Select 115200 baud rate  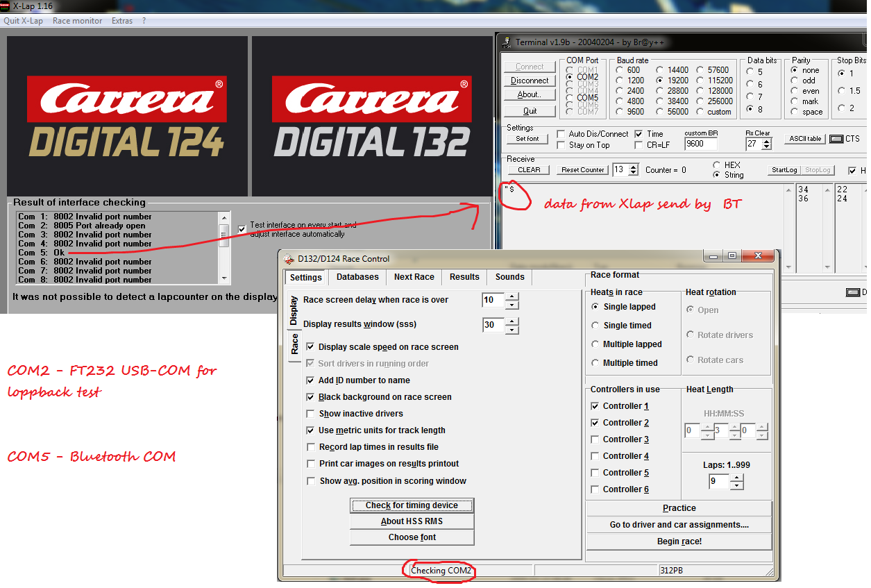(700, 81)
